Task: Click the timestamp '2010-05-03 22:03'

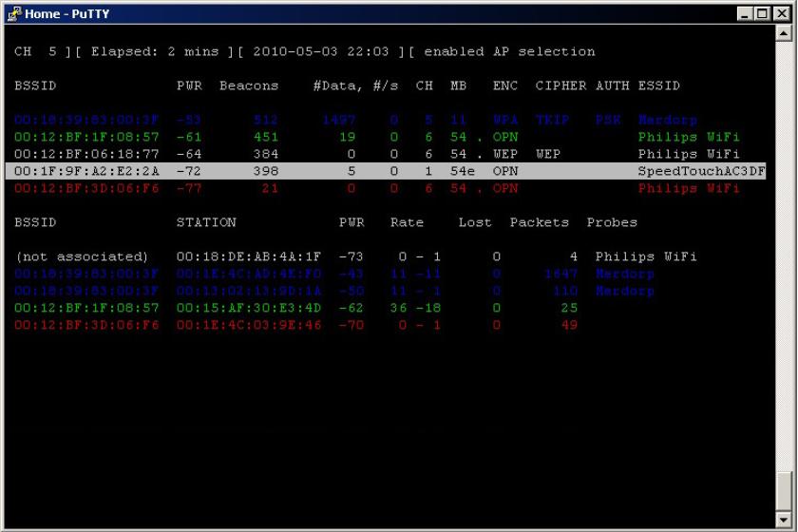Action: 321,52
